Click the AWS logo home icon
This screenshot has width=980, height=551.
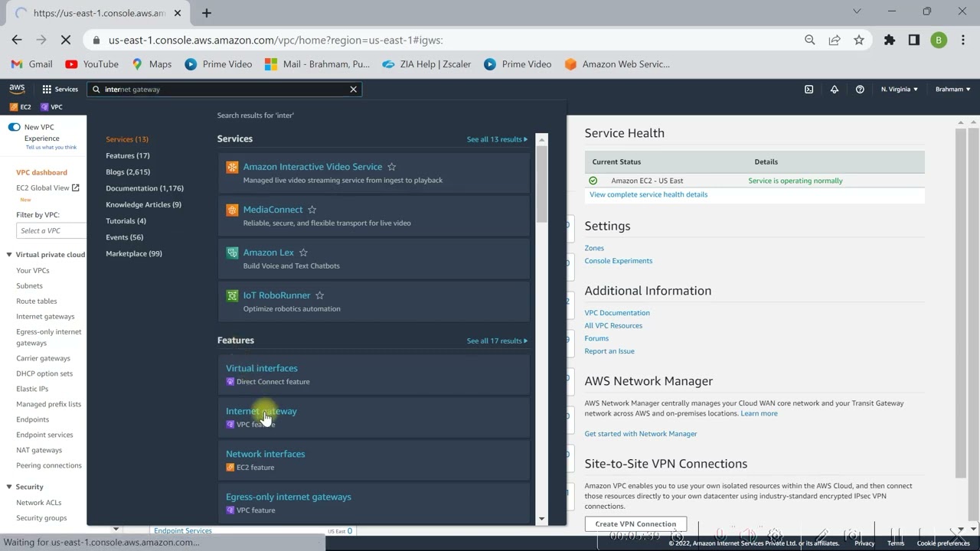point(17,89)
